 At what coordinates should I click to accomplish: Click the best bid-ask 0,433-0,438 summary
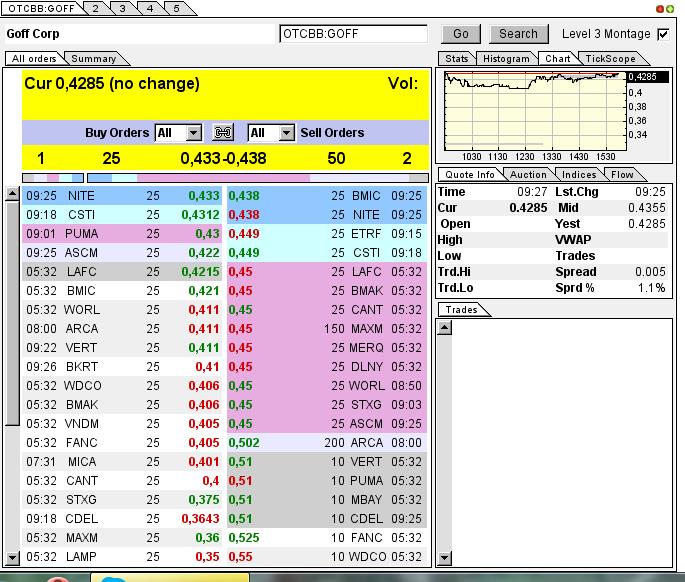point(223,158)
